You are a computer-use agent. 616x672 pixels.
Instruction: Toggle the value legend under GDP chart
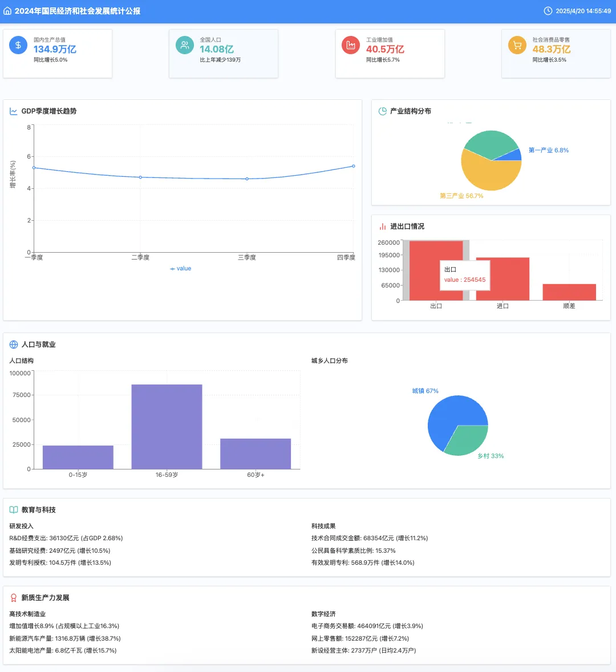[x=181, y=269]
